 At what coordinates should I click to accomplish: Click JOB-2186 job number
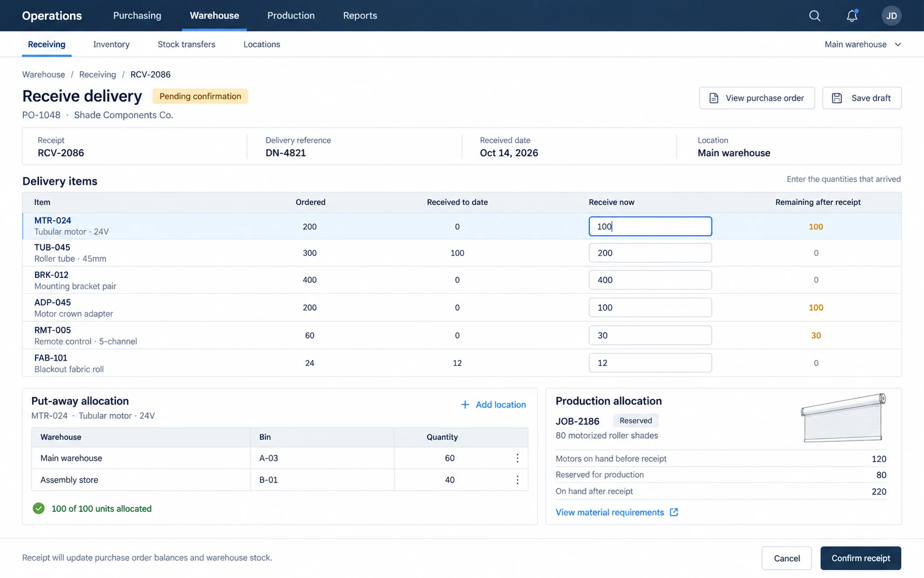577,421
